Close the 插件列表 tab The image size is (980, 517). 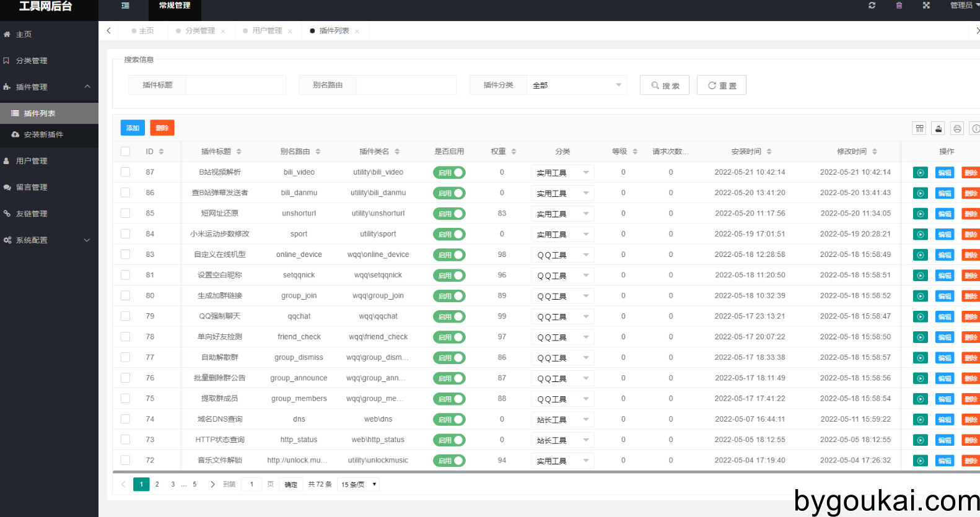tap(357, 31)
